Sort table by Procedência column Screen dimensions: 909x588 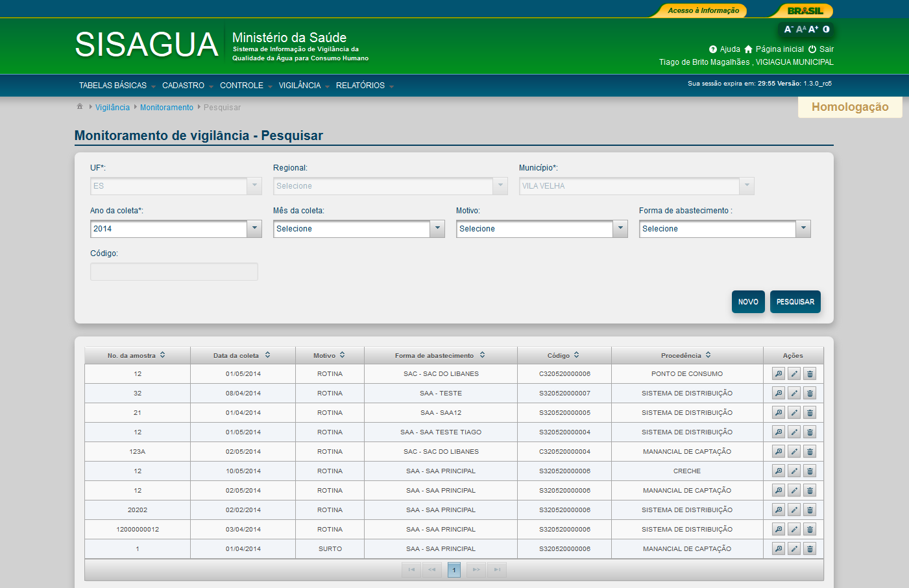tap(687, 355)
